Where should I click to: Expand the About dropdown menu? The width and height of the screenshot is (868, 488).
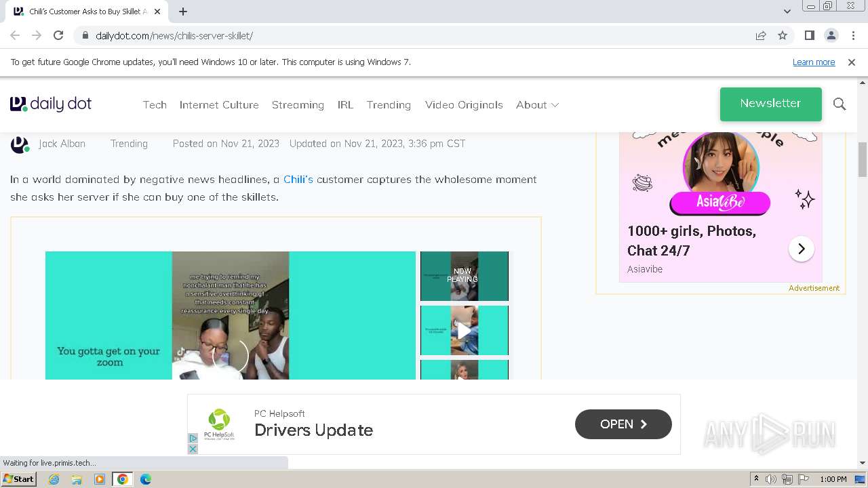pos(537,104)
